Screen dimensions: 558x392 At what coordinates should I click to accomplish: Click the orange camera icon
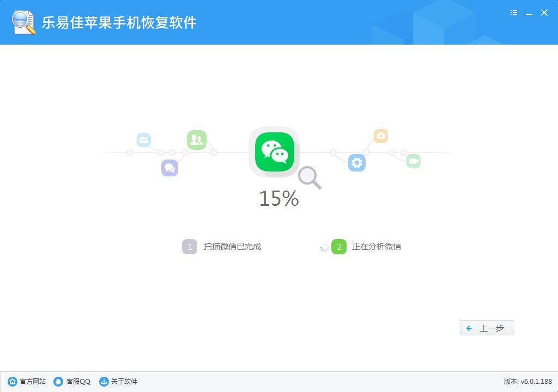tap(381, 136)
